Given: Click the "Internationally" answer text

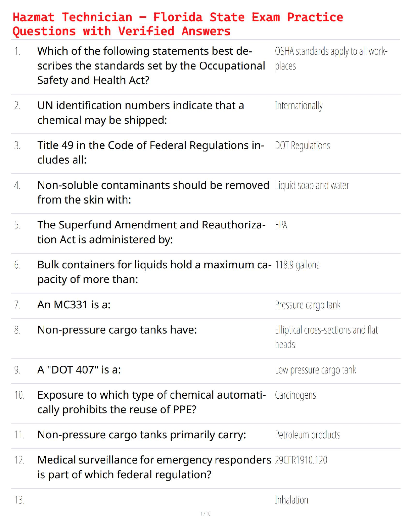Looking at the screenshot, I should [299, 106].
